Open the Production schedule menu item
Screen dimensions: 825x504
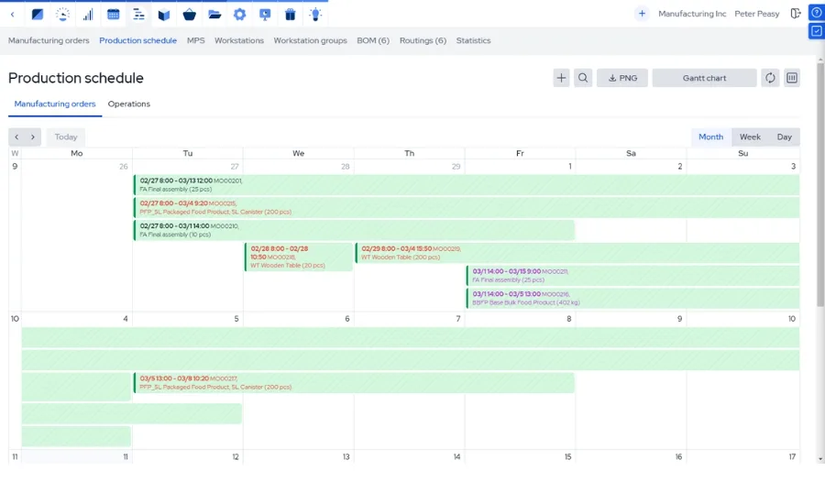pyautogui.click(x=137, y=40)
